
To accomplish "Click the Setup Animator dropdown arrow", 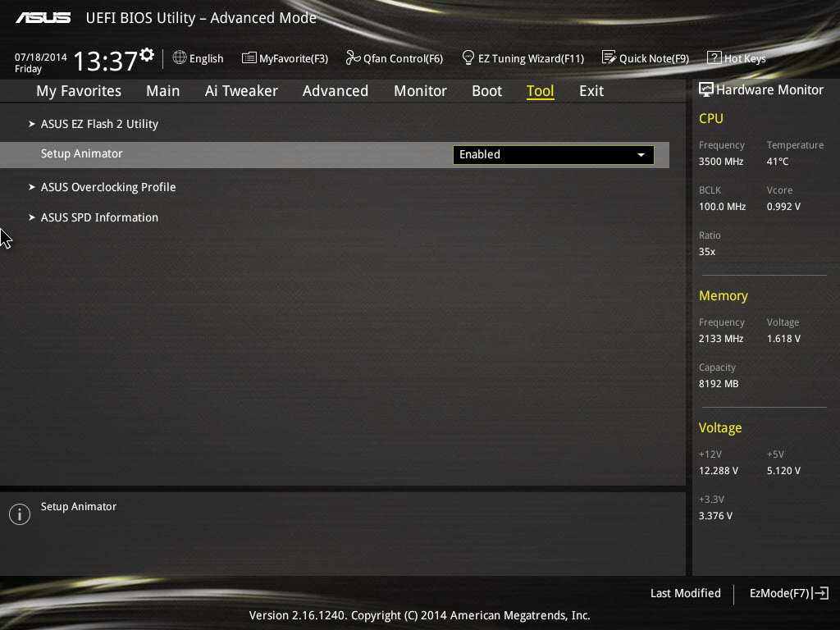I will click(x=641, y=155).
